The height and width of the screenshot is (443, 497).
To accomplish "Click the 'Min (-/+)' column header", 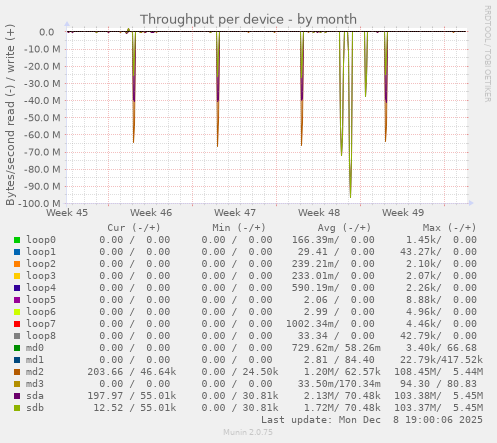I will tap(239, 228).
